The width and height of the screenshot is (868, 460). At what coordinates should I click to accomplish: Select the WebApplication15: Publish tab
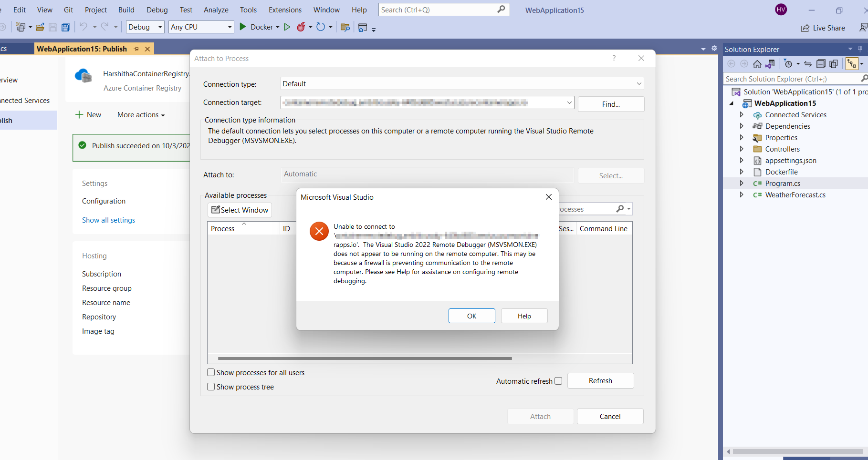coord(82,49)
